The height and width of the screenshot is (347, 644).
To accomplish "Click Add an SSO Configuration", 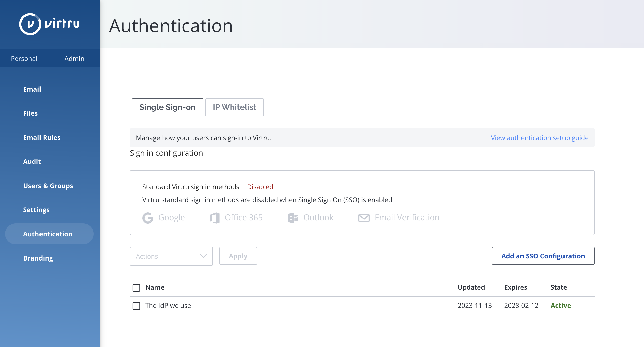I will [543, 256].
